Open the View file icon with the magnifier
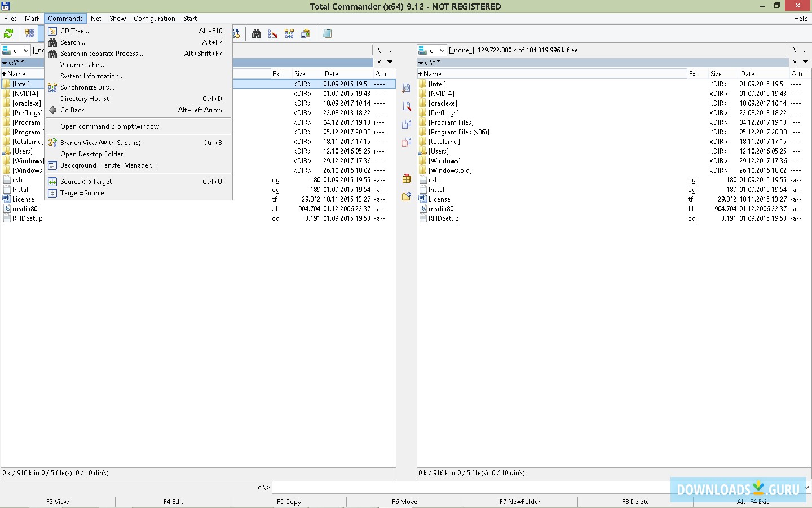The height and width of the screenshot is (508, 812). [407, 88]
